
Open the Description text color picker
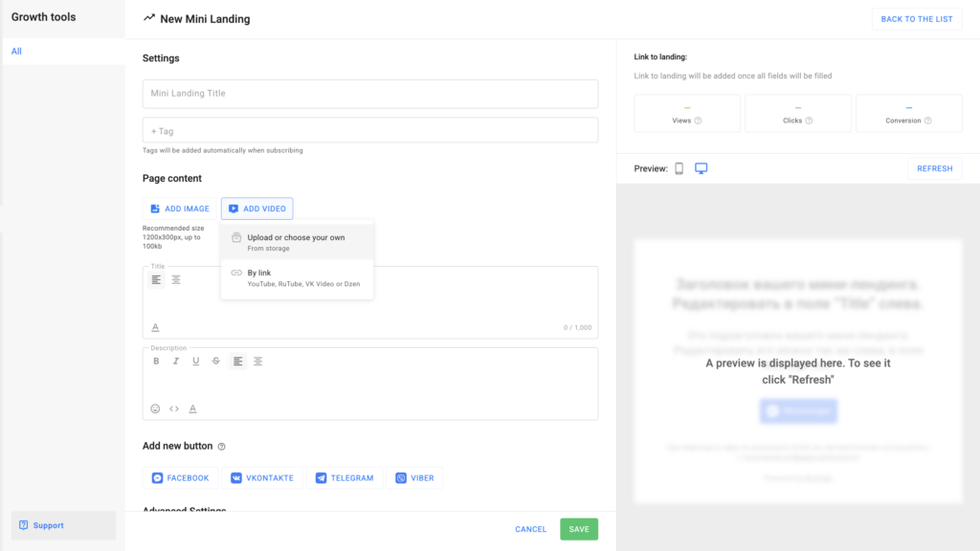tap(192, 408)
